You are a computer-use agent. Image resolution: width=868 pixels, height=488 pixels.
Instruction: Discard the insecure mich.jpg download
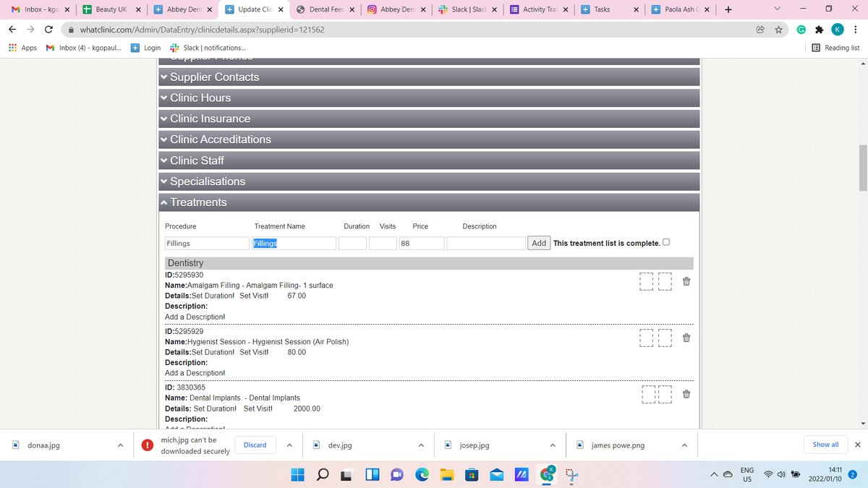click(x=255, y=445)
